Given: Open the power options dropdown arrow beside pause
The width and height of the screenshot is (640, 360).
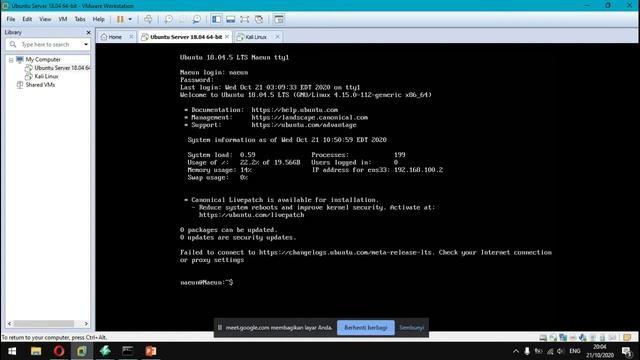Looking at the screenshot, I should 130,19.
